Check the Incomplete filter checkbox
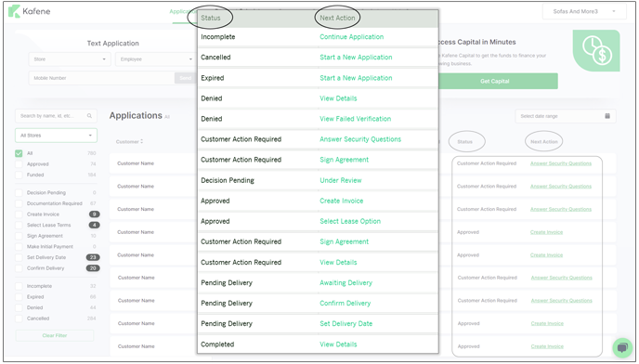This screenshot has height=364, width=639. (19, 286)
